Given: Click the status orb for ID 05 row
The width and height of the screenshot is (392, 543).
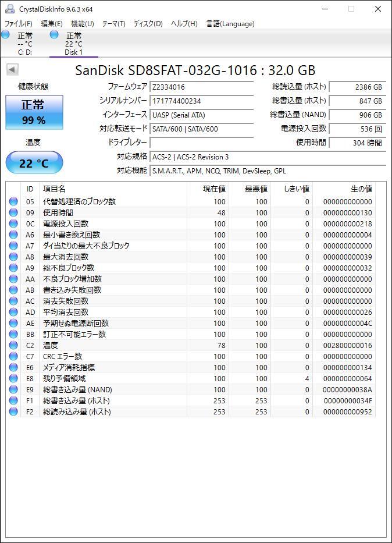Looking at the screenshot, I should (x=13, y=201).
